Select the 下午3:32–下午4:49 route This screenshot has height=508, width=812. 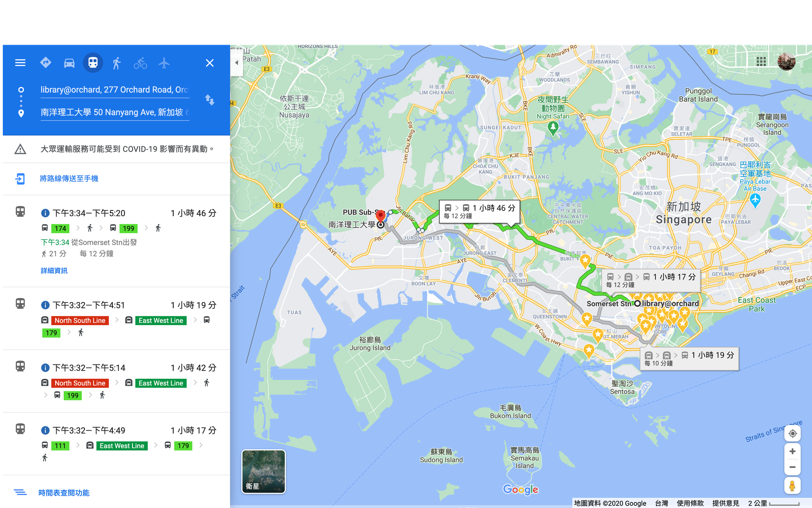(x=117, y=444)
